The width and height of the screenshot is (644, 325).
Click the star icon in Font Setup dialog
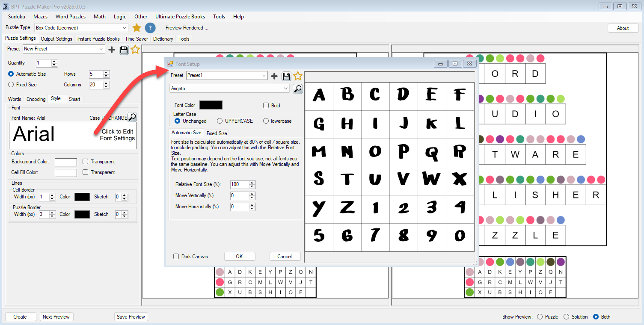click(298, 76)
